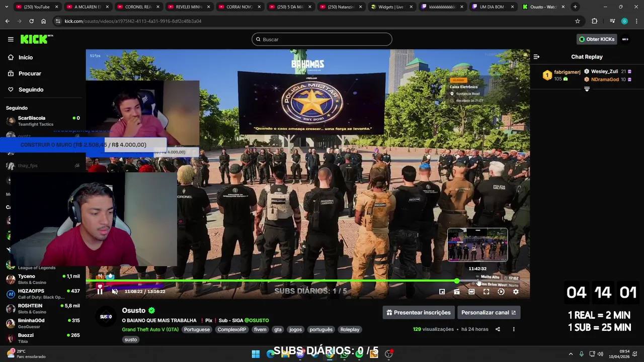
Task: Open the Kick hamburger menu
Action: 11,39
